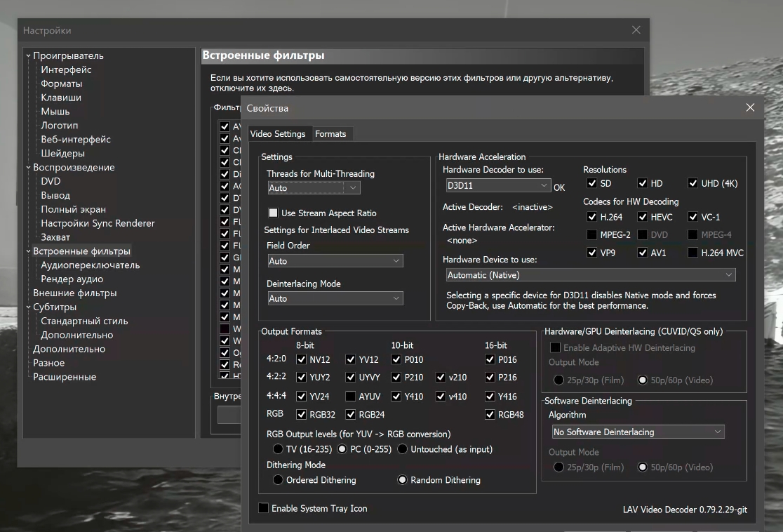Collapse the Проигрыватель tree section

pyautogui.click(x=28, y=56)
